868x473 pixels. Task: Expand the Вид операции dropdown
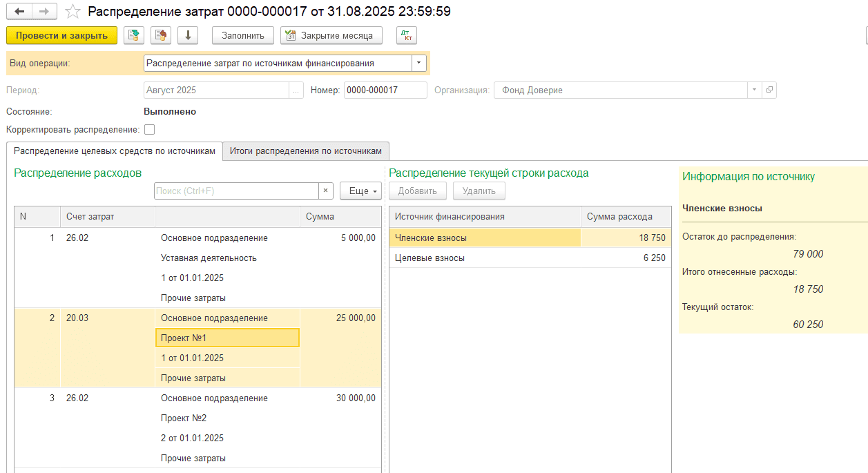[x=419, y=63]
